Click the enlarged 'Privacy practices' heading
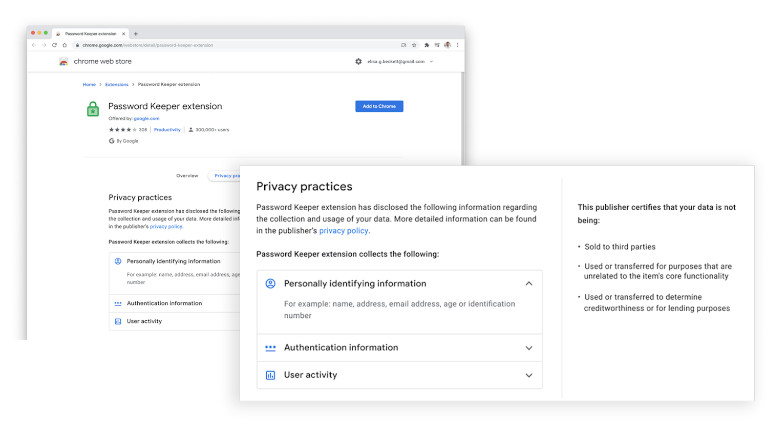Screen dimensions: 768x433 (304, 187)
